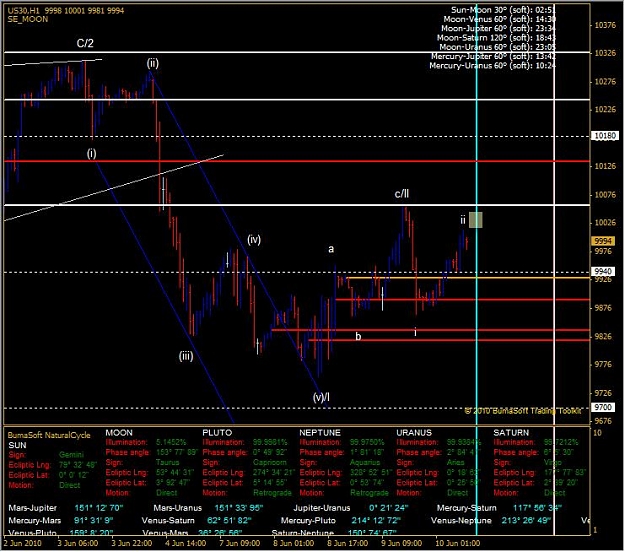
Task: Select the (i) wave label
Action: [92, 153]
